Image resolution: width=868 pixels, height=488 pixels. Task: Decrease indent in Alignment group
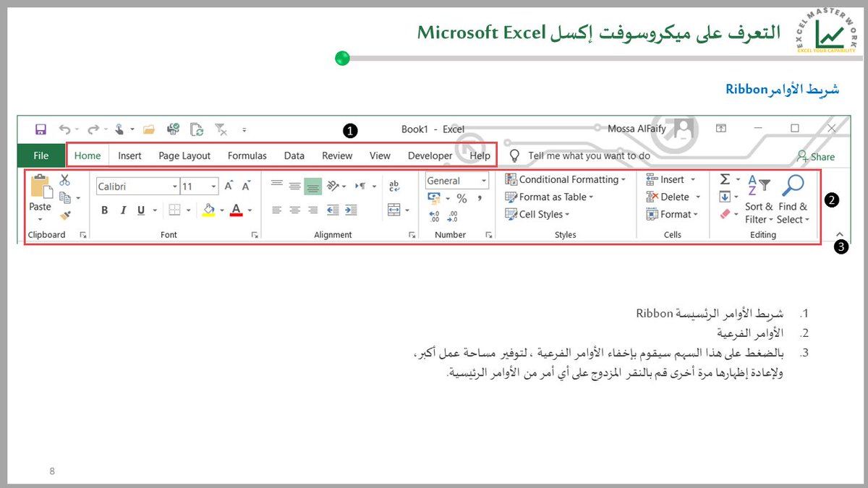pyautogui.click(x=333, y=210)
